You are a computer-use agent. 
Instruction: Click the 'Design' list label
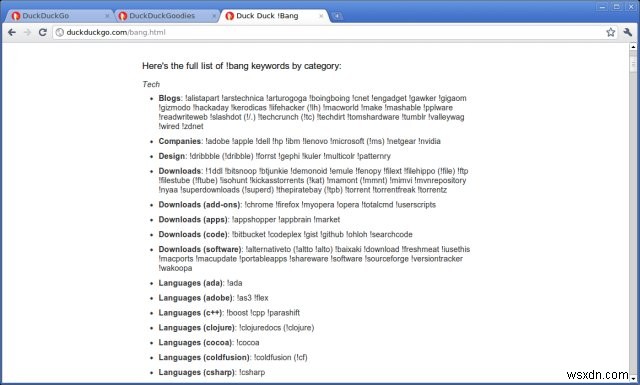[172, 156]
